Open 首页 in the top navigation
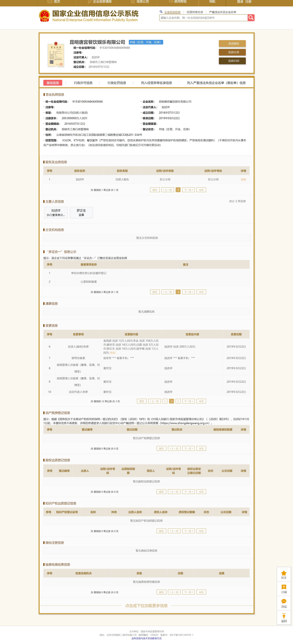This screenshot has height=644, width=293. (x=57, y=2)
